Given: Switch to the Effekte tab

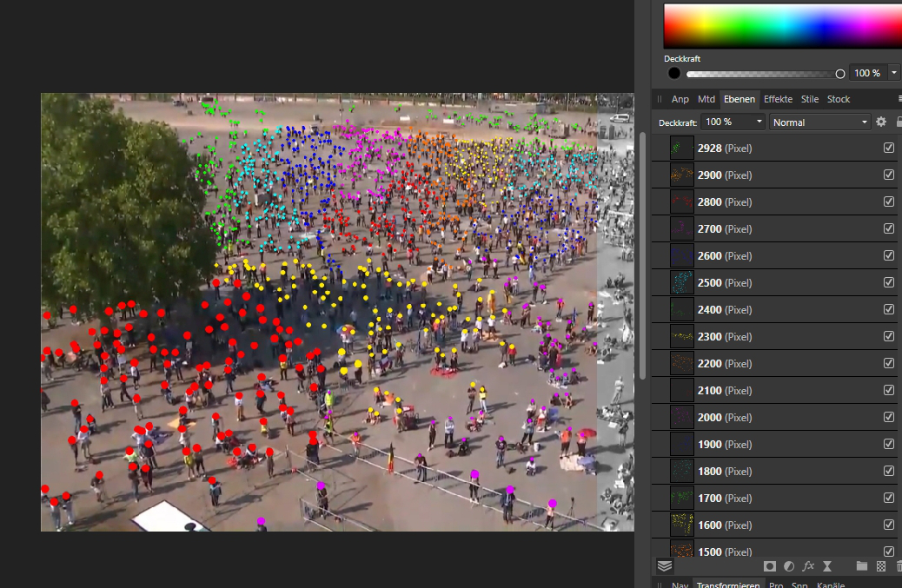Looking at the screenshot, I should click(x=779, y=99).
